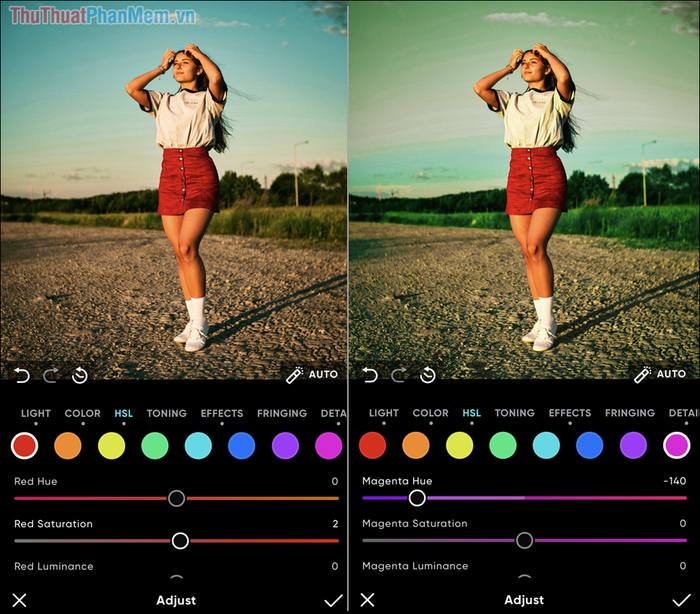
Task: Open TONING tab in right editor
Action: [x=514, y=413]
